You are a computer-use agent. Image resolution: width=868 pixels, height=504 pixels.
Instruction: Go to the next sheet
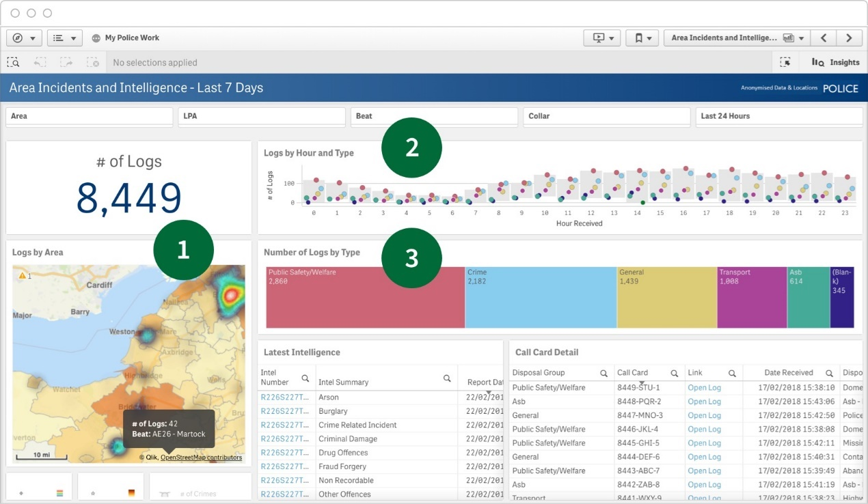[x=849, y=38]
